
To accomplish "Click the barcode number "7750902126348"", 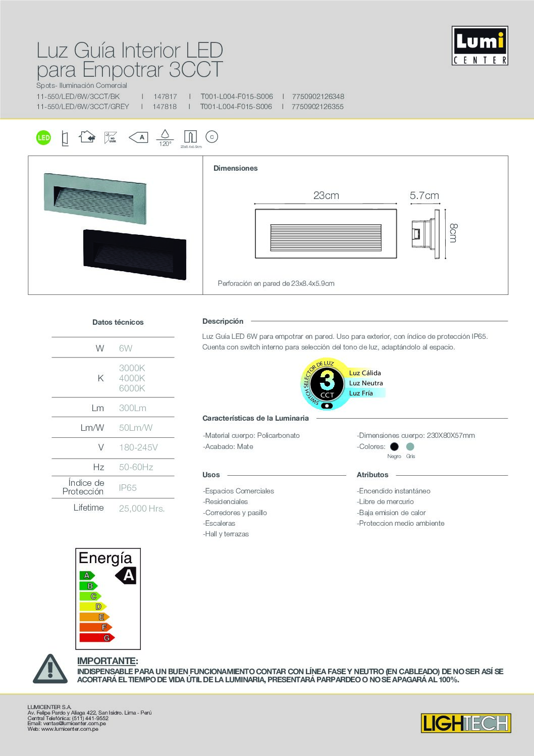I will pyautogui.click(x=318, y=96).
